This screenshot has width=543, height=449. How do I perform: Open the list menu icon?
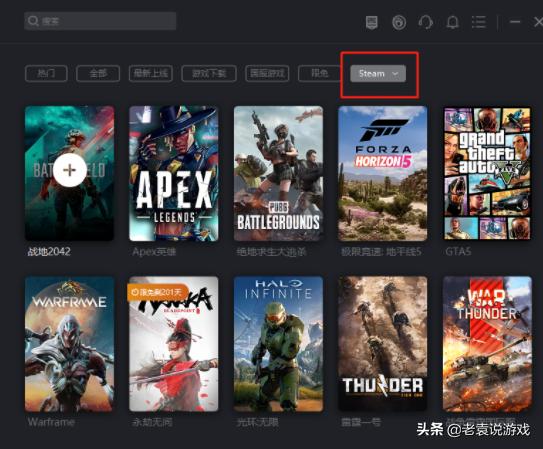pos(479,22)
